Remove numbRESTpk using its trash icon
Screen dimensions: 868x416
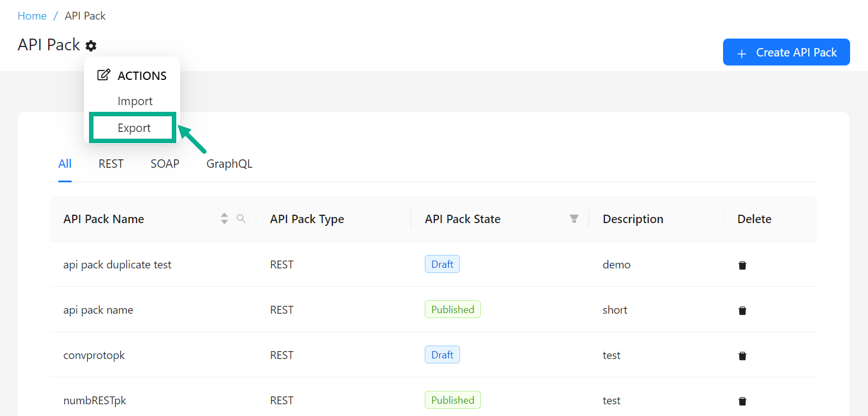click(742, 401)
